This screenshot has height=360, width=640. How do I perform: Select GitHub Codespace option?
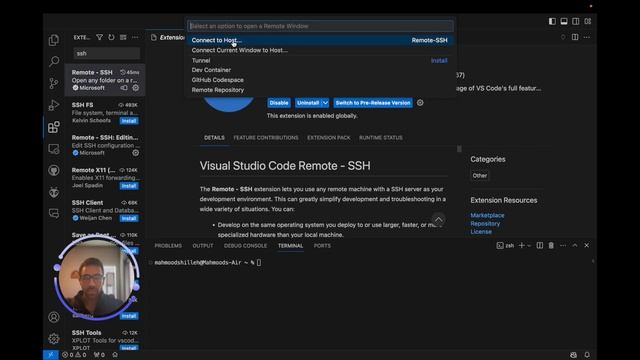(x=320, y=80)
